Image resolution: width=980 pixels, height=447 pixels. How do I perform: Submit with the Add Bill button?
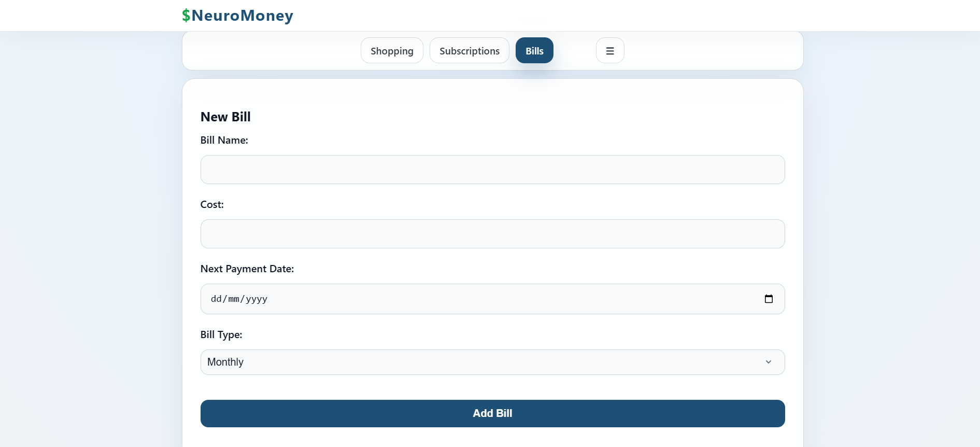[492, 413]
